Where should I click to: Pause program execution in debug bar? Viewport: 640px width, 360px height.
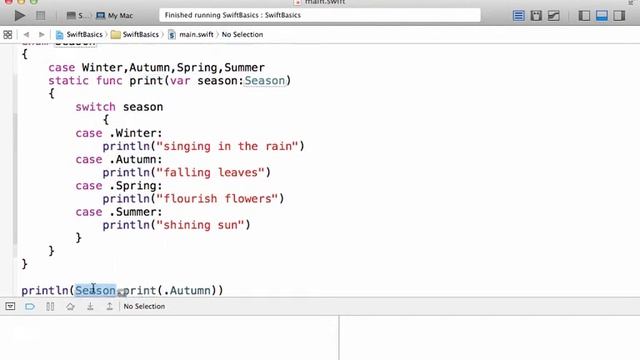tap(50, 306)
